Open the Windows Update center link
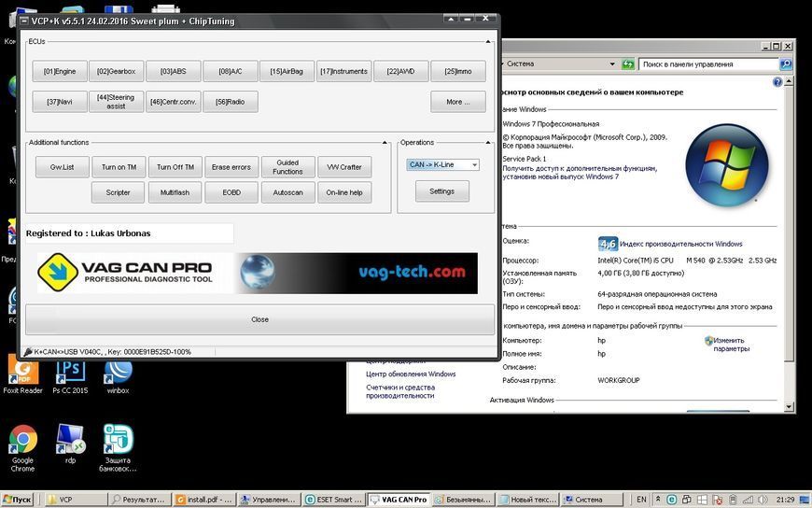 pyautogui.click(x=411, y=374)
